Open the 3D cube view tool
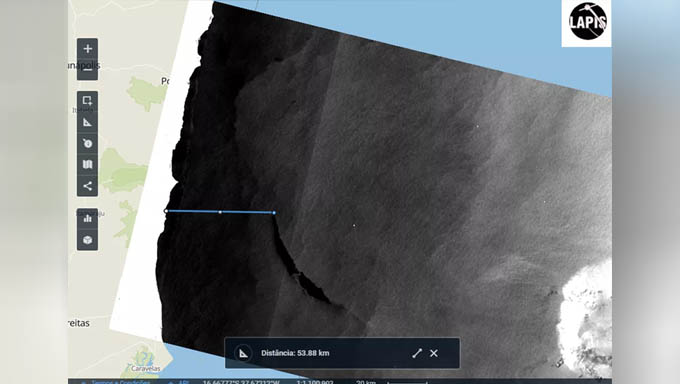680x384 pixels. tap(88, 240)
